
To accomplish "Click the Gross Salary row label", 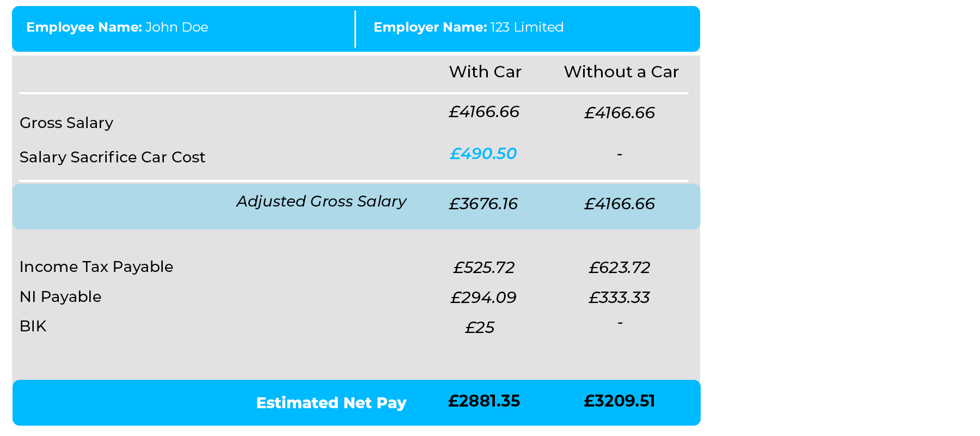I will 66,123.
